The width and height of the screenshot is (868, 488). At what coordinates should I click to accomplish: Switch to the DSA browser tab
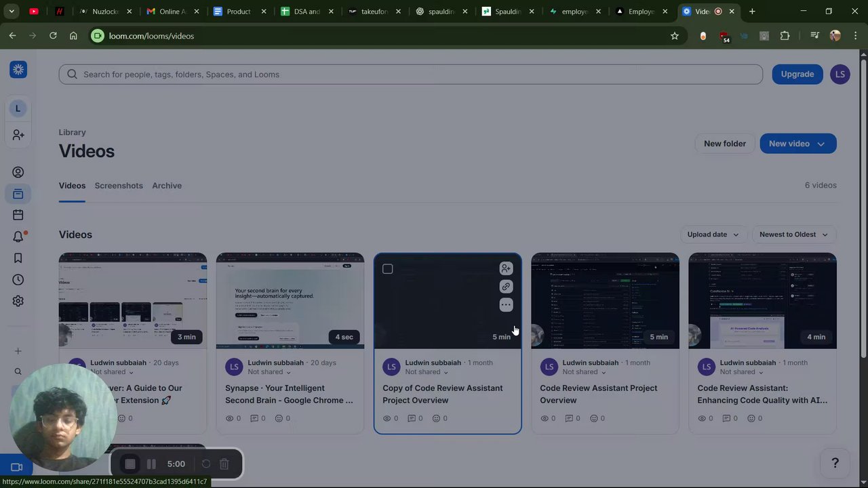(307, 12)
